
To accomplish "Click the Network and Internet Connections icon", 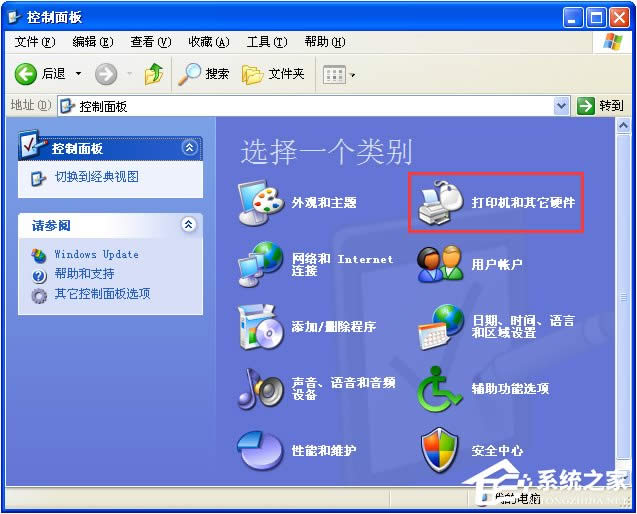I will (x=261, y=264).
